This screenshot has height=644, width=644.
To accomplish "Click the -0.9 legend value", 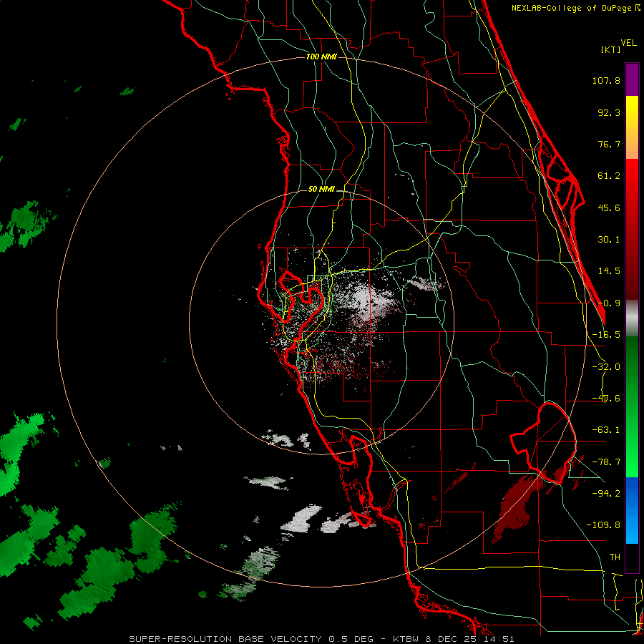I will [x=609, y=303].
